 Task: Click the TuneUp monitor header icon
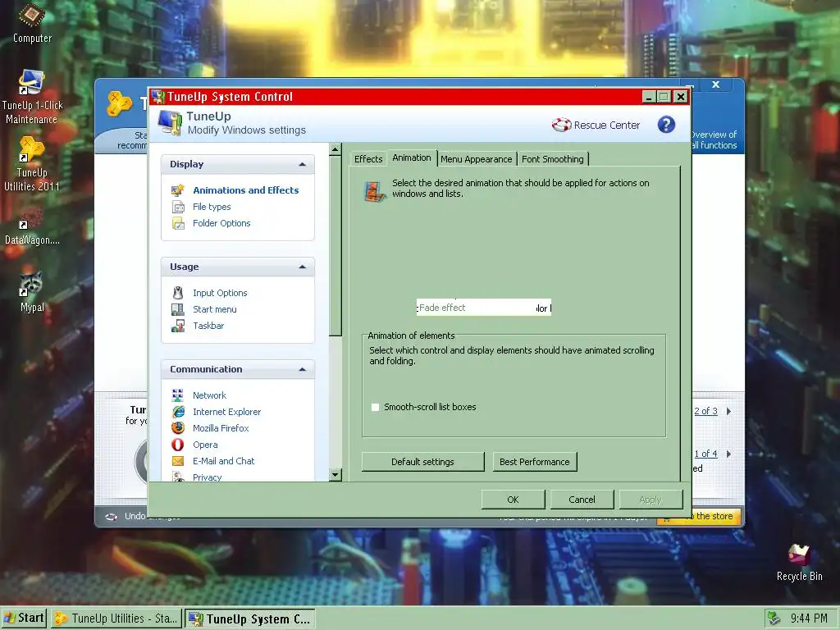(170, 123)
